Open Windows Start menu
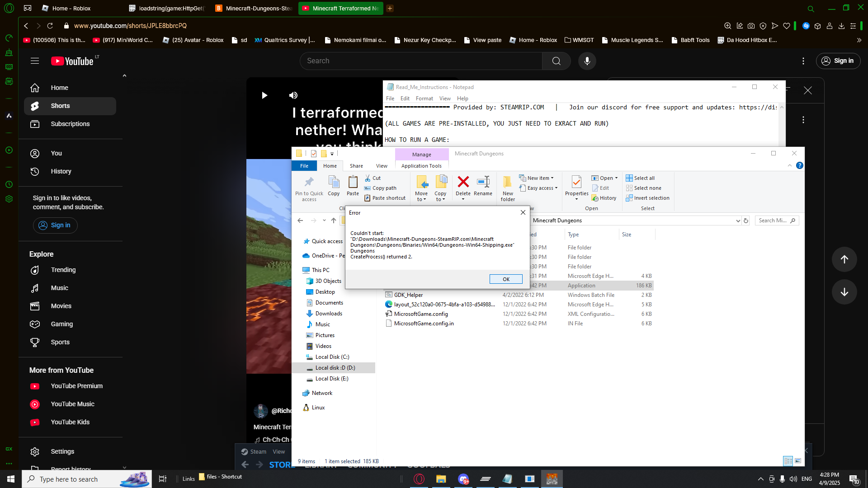 coord(11,479)
